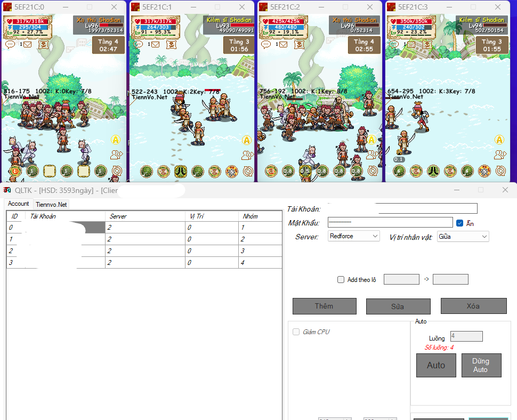Viewport: 517px width, 420px height.
Task: Tick the Giảm CPU checkbox
Action: [296, 332]
